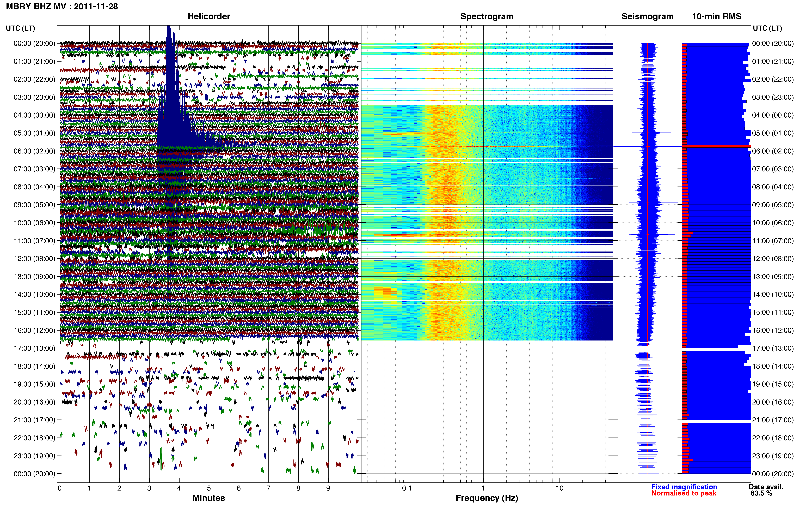Select the '10-min RMS' panel heading
812x508 pixels.
(716, 16)
